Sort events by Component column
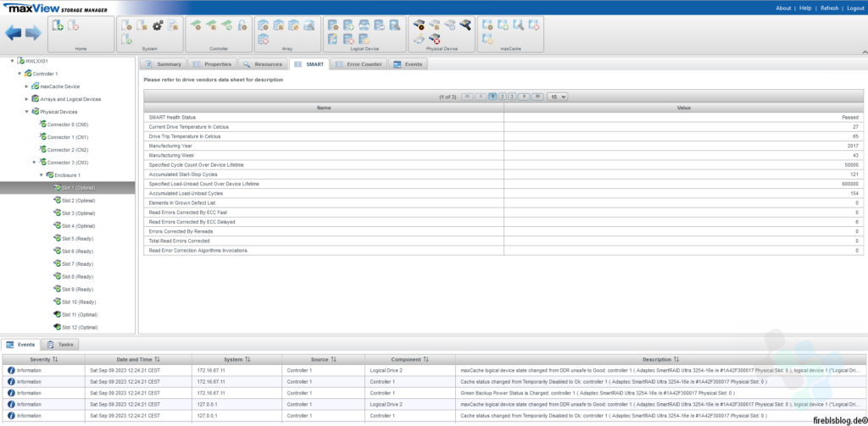This screenshot has height=426, width=868. tap(410, 360)
